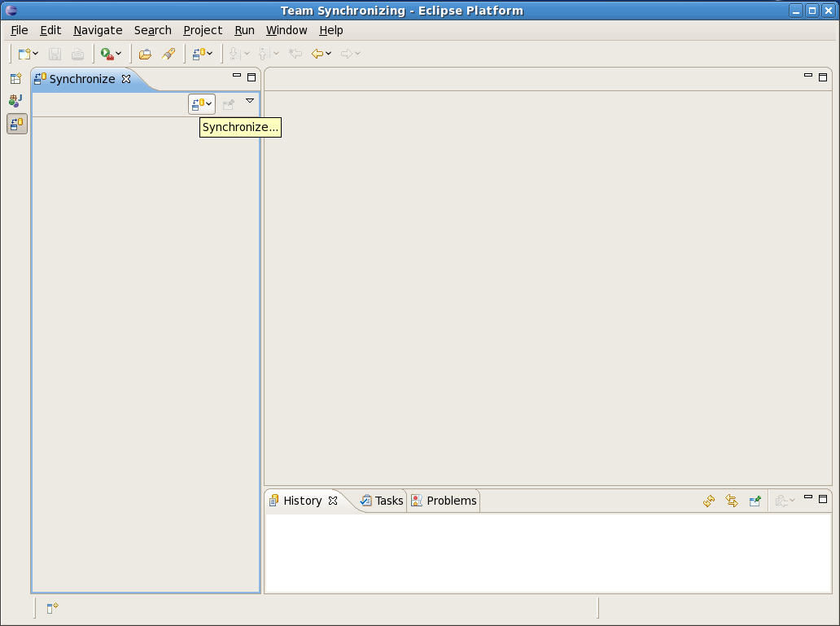Click the Run External Tools icon
The width and height of the screenshot is (840, 626).
[x=106, y=54]
